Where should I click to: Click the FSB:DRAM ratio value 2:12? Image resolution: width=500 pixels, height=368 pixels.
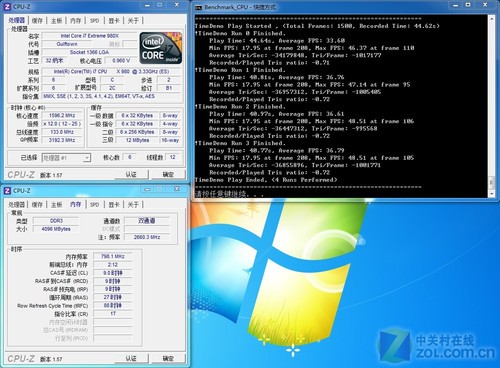113,265
